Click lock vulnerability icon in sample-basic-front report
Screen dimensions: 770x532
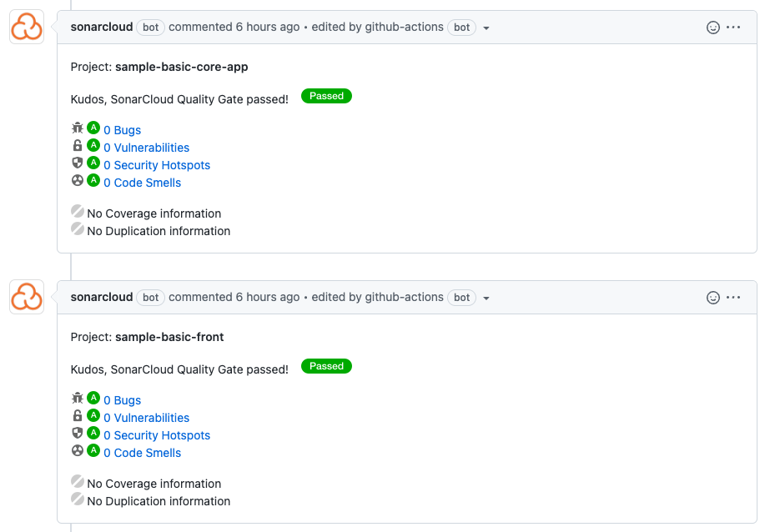coord(77,416)
